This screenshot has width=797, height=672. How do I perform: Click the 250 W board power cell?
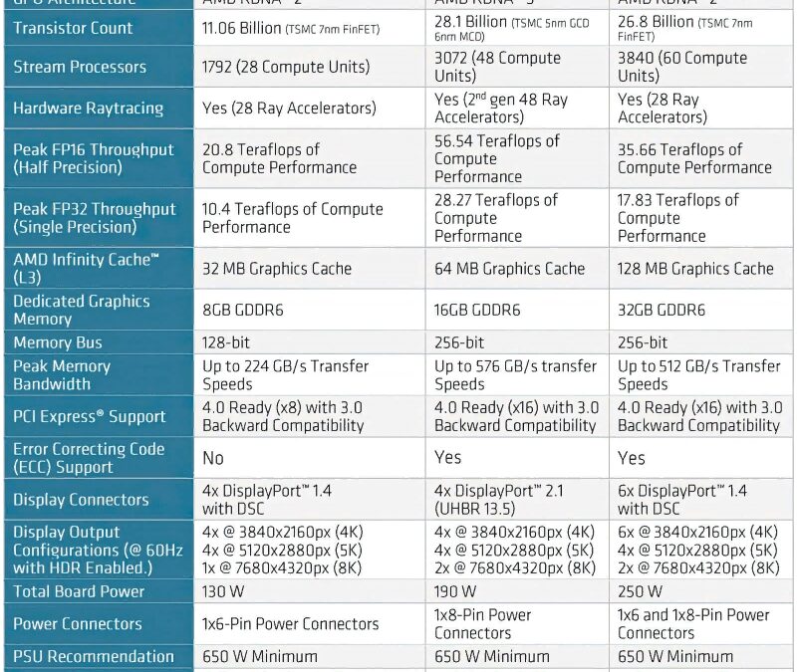tap(642, 591)
